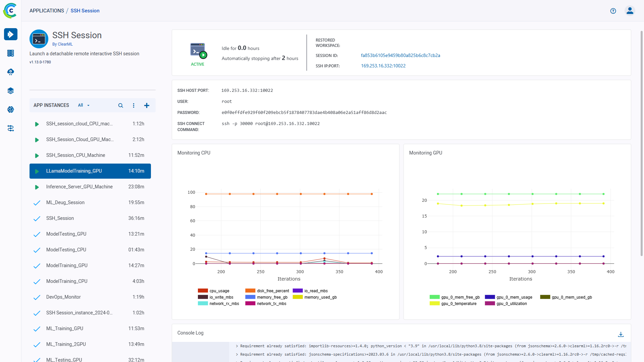Click the ClearML logo at top left
Viewport: 644px width, 362px height.
(10, 10)
